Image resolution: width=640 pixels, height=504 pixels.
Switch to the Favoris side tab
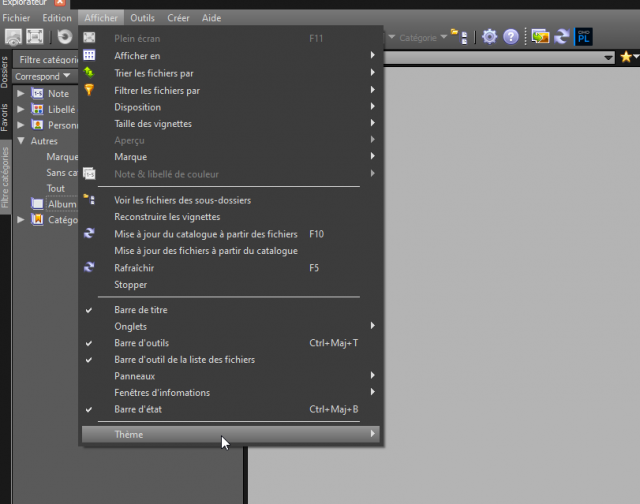(x=4, y=117)
